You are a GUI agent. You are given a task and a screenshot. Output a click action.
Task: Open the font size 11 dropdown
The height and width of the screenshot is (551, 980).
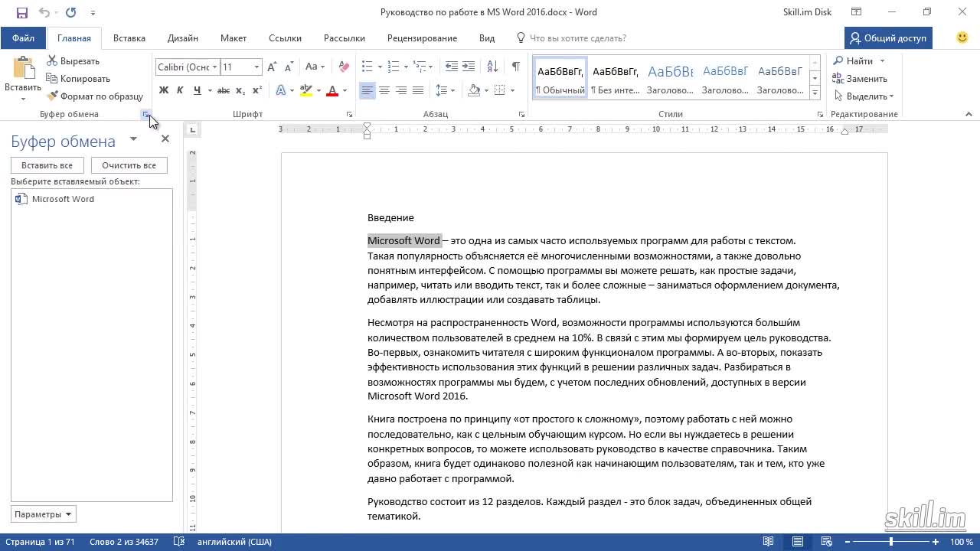point(256,67)
